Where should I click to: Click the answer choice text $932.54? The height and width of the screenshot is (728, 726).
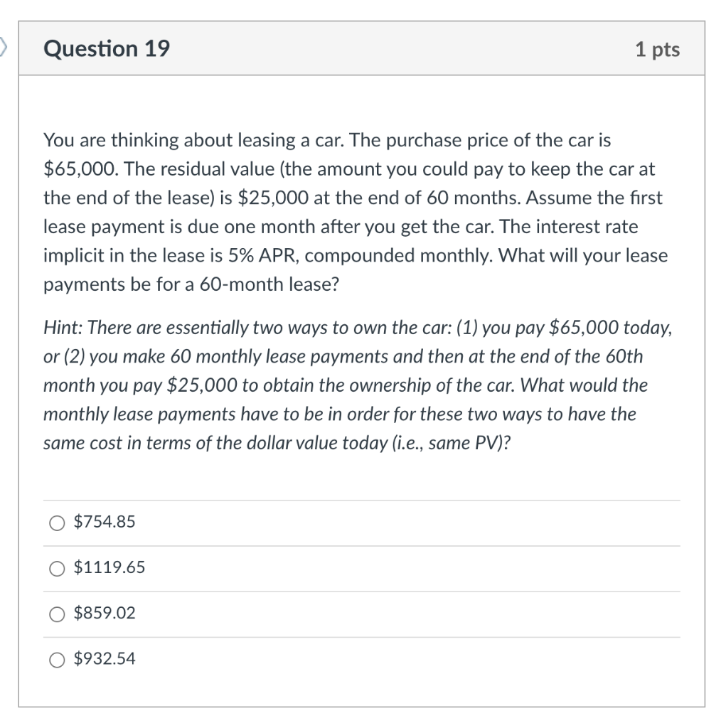pos(104,659)
